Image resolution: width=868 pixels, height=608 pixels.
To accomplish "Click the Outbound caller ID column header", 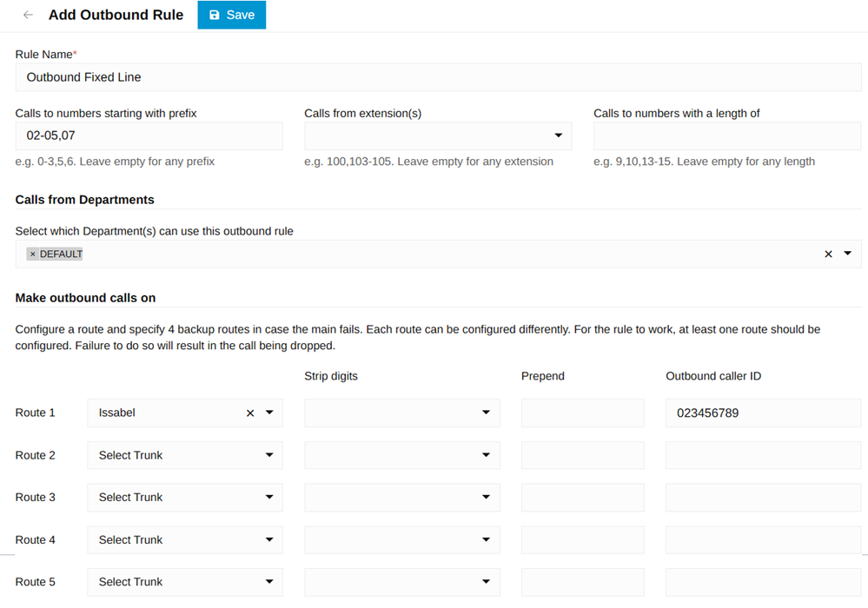I will (x=713, y=376).
